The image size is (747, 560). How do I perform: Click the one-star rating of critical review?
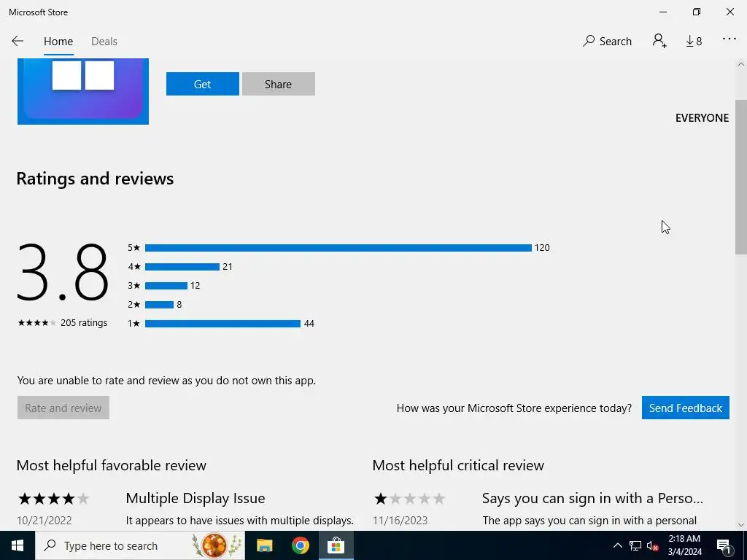click(410, 499)
